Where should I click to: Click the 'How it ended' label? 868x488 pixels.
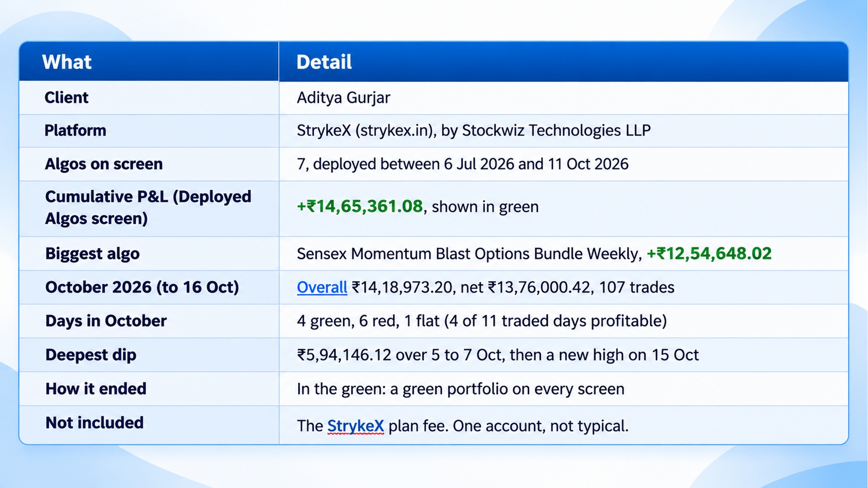pos(96,389)
